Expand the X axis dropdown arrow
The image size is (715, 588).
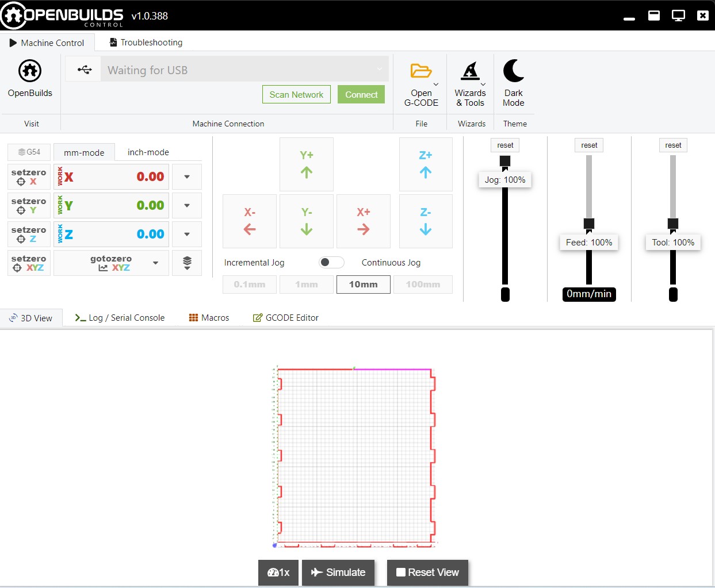click(x=187, y=177)
